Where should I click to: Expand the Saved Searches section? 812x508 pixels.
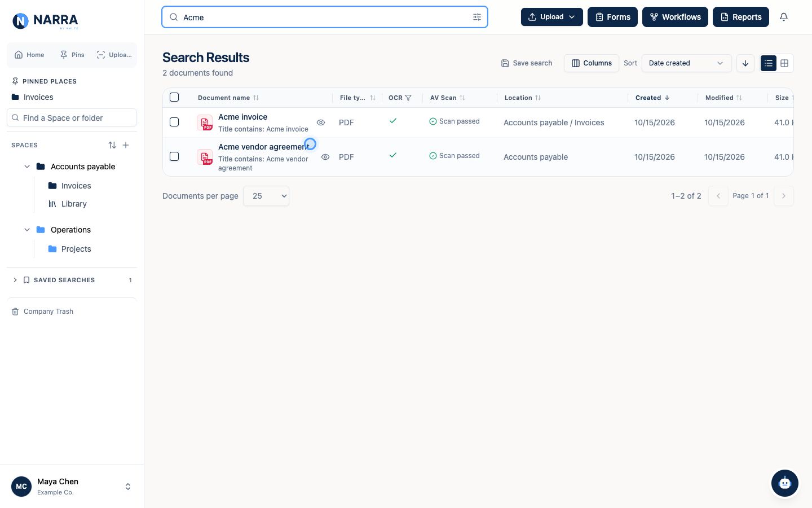pos(15,280)
